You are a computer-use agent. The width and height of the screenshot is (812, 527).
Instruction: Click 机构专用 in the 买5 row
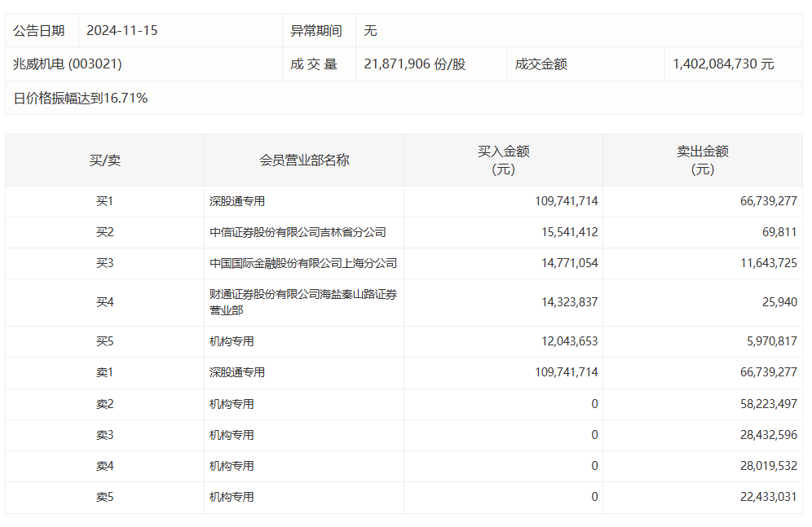click(x=232, y=341)
